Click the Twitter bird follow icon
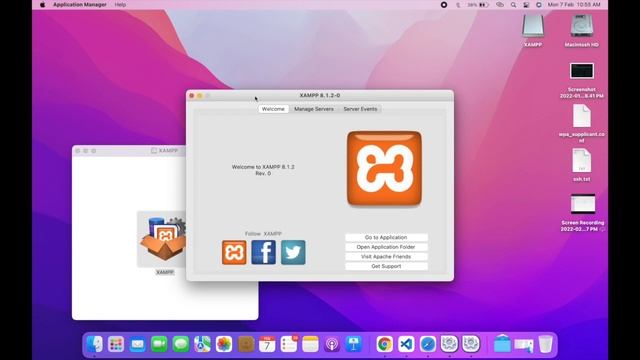Viewport: 640px width, 360px height. point(293,253)
